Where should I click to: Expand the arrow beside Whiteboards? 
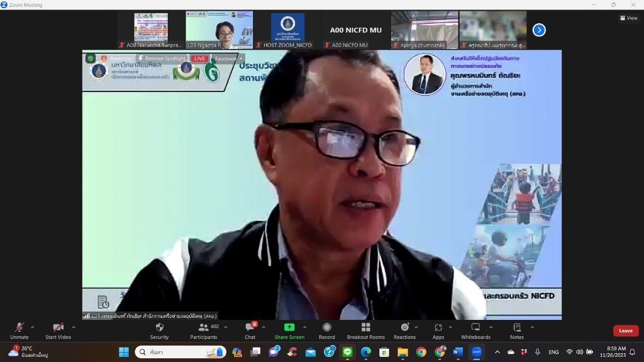click(491, 327)
